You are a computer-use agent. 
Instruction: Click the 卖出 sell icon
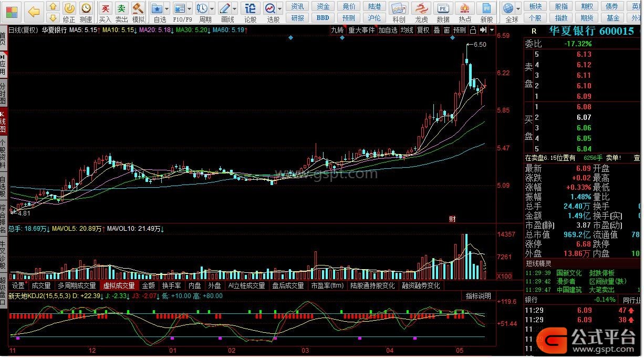click(x=122, y=12)
